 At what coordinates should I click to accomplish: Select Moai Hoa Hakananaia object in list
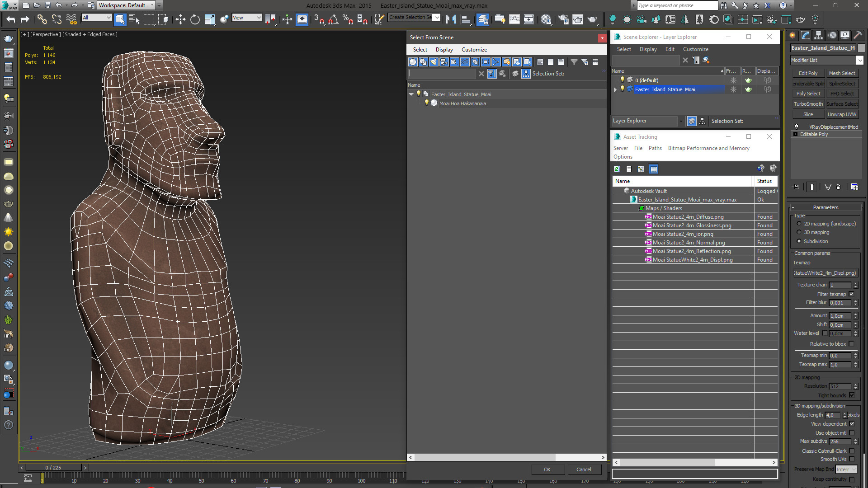[462, 103]
